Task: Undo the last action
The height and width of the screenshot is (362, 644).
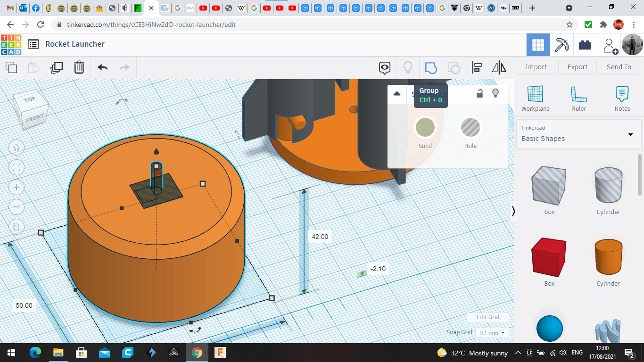Action: (x=103, y=68)
